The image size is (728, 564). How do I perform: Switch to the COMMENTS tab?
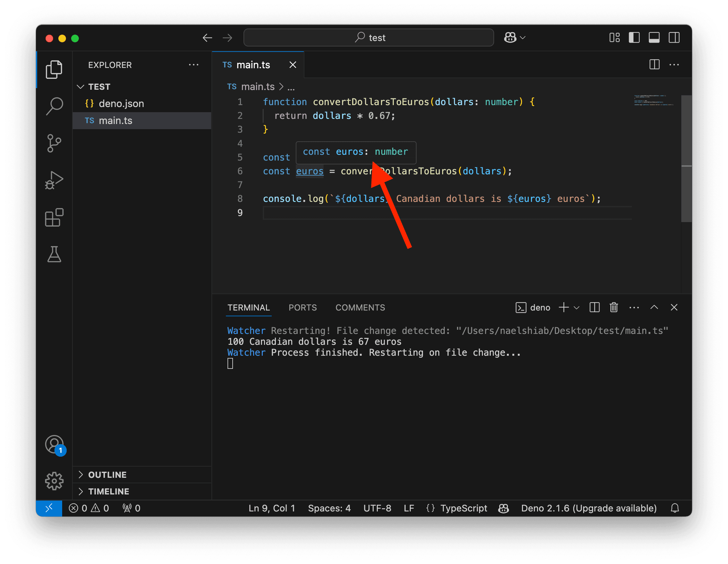click(360, 307)
